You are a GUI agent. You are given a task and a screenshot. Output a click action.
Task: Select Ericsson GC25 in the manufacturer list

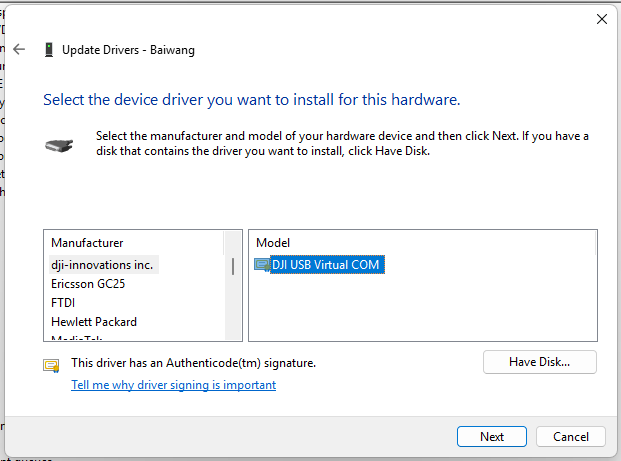[x=88, y=284]
